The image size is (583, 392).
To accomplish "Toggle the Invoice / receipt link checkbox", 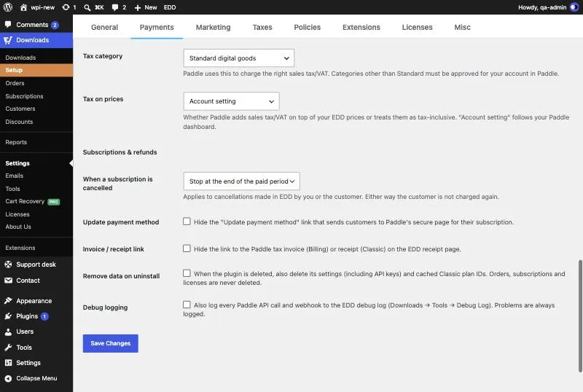I will [x=187, y=248].
